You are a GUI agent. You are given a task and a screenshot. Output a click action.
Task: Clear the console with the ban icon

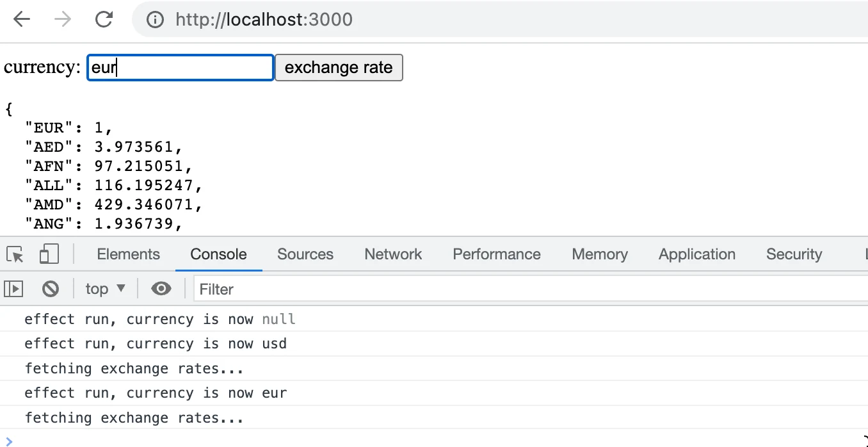(x=51, y=289)
